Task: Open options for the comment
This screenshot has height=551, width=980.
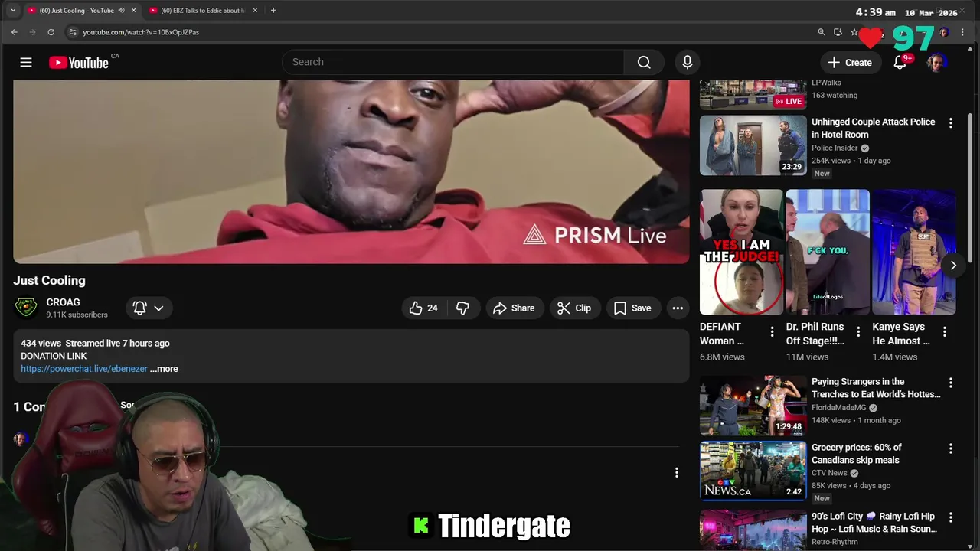Action: (676, 473)
